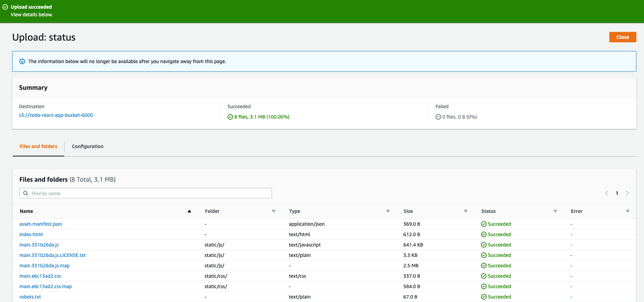644x302 pixels.
Task: Sort the table by the Size column arrow
Action: pos(466,211)
